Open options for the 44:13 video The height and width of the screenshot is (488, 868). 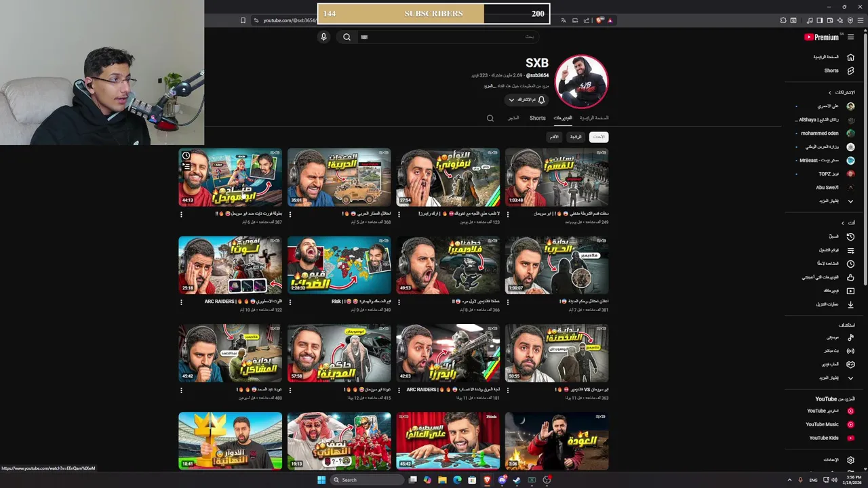181,214
